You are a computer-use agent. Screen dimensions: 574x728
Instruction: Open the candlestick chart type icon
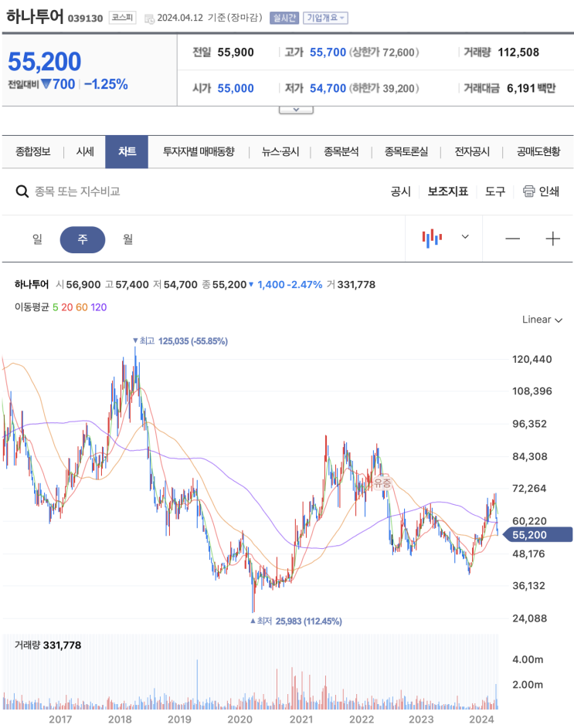click(x=432, y=239)
